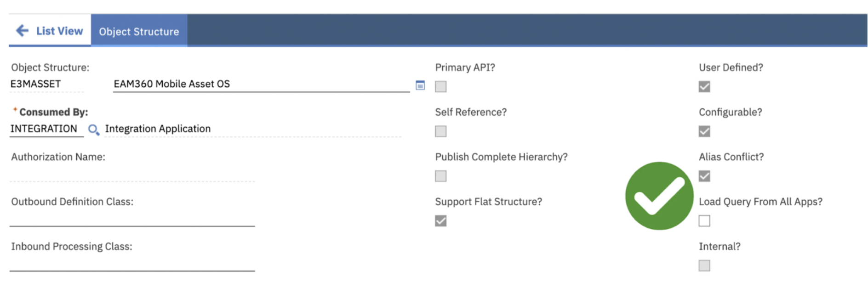Focus the Inbound Processing Class field
Image resolution: width=868 pixels, height=288 pixels.
pyautogui.click(x=132, y=263)
